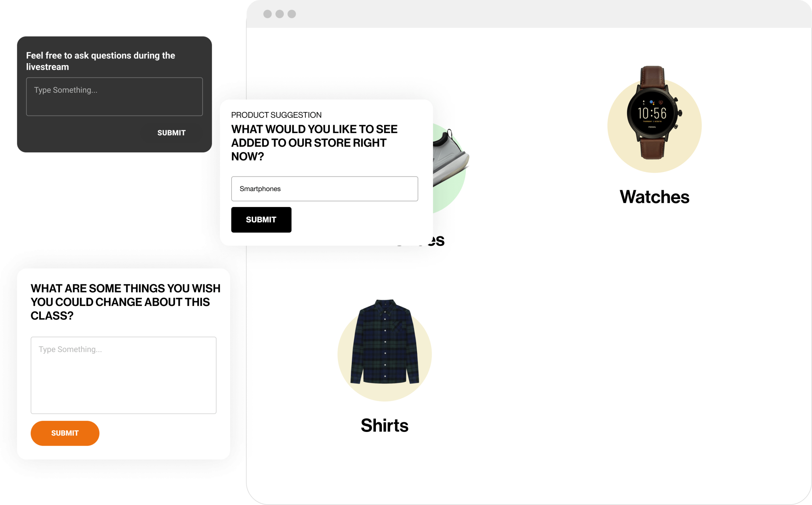Submit the livestream question form
The height and width of the screenshot is (505, 812).
172,133
